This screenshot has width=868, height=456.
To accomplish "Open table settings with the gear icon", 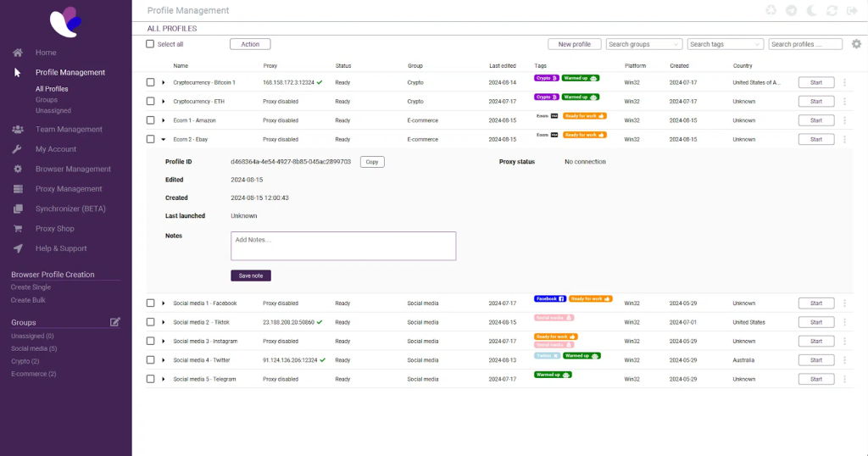I will [x=856, y=44].
